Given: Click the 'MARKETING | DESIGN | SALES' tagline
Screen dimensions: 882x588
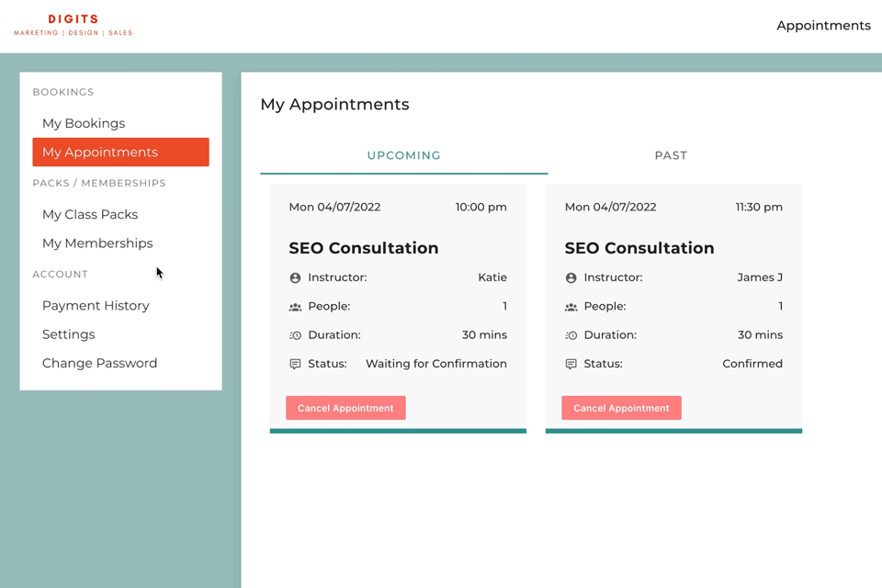Looking at the screenshot, I should coord(73,33).
